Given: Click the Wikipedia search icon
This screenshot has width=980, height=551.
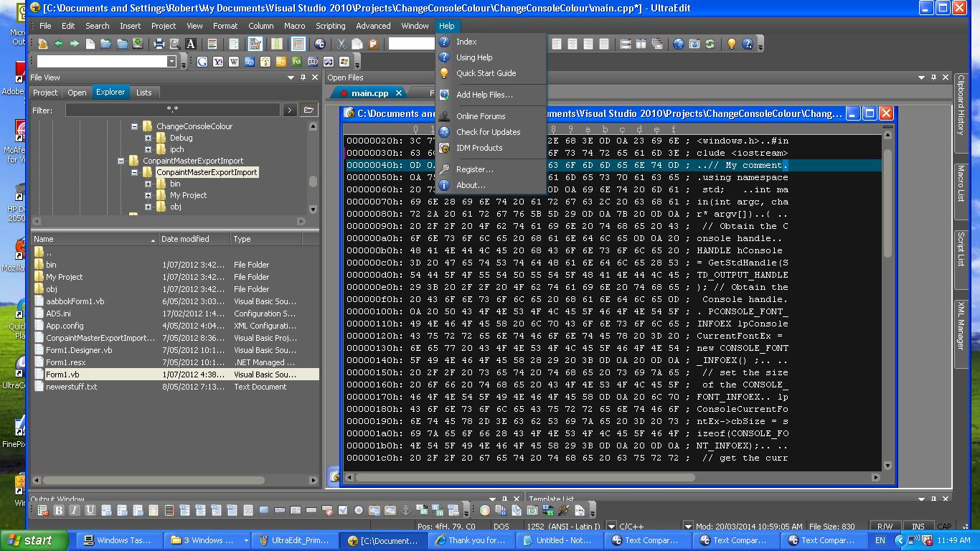Looking at the screenshot, I should pyautogui.click(x=234, y=62).
